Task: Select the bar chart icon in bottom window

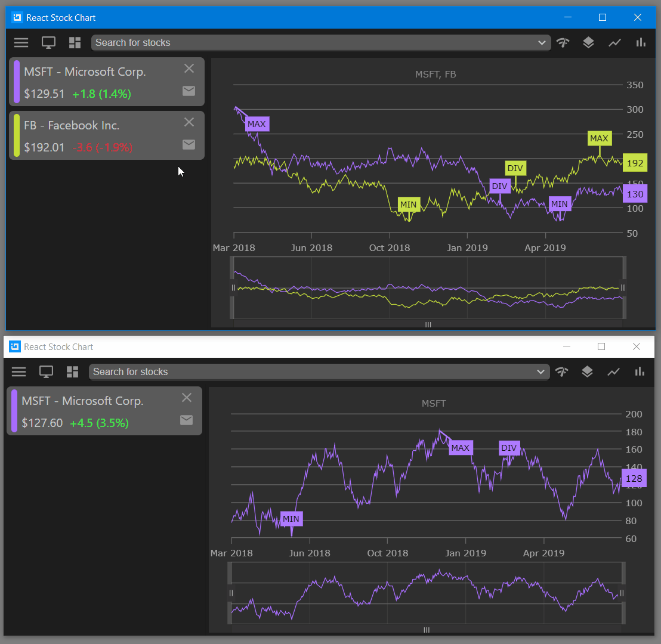Action: [640, 371]
